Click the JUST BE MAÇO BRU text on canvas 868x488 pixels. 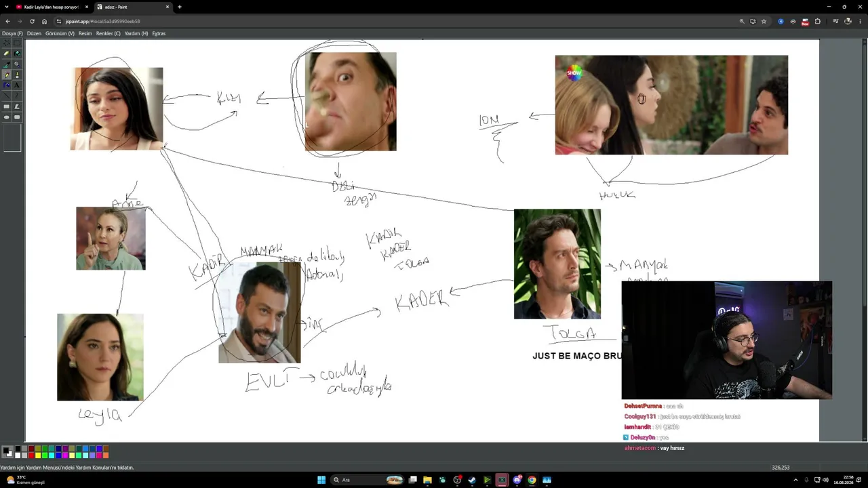577,356
